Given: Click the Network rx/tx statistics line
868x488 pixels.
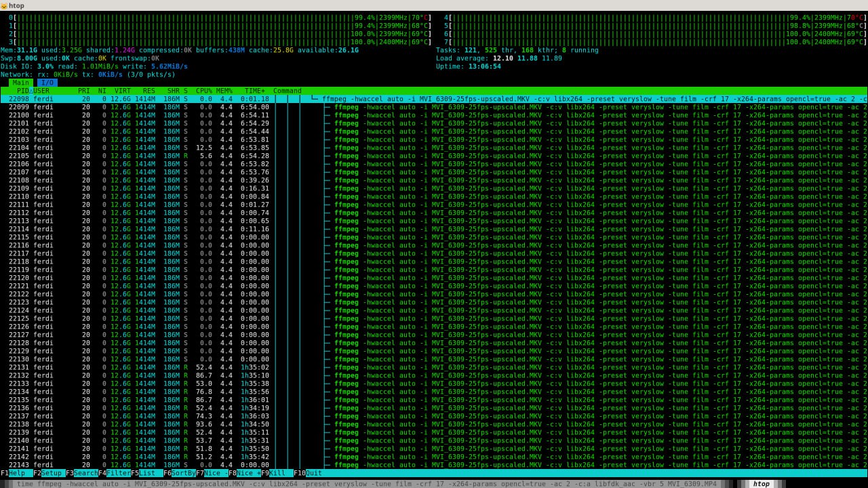Looking at the screenshot, I should point(87,75).
